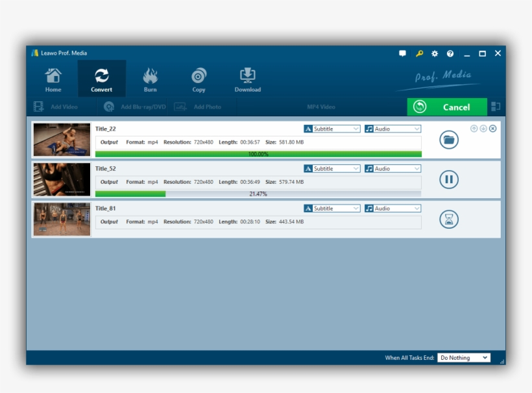Open the settings gear icon
The image size is (532, 393).
point(435,53)
